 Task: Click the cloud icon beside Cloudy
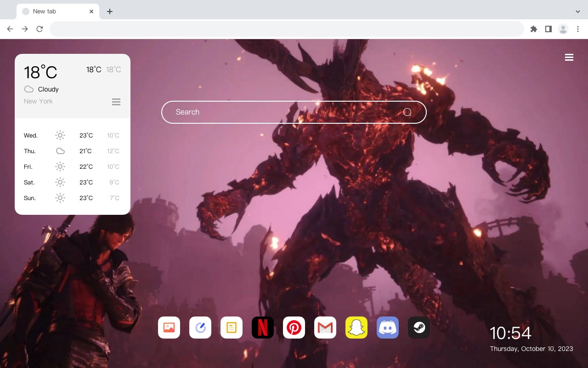click(29, 89)
